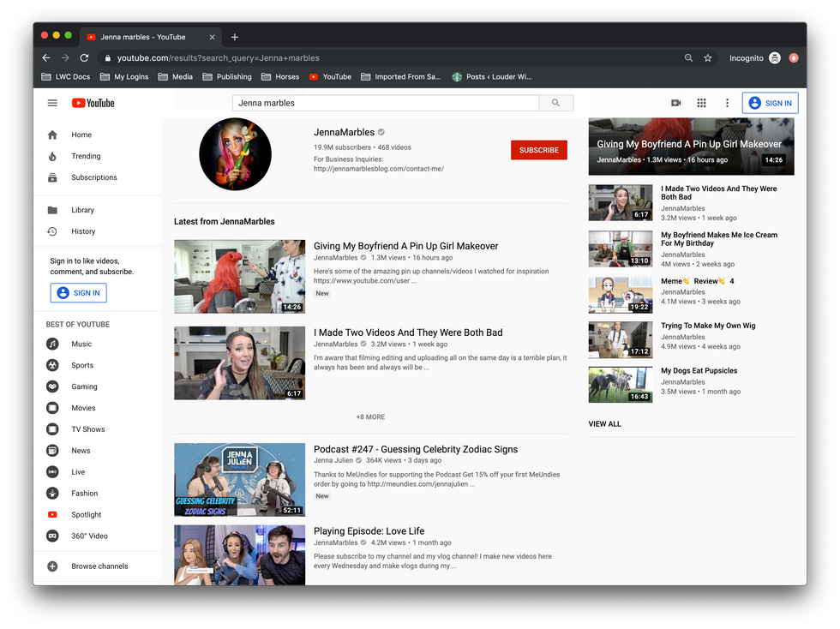840x629 pixels.
Task: Open Imported From Sa... bookmark folder
Action: point(401,76)
